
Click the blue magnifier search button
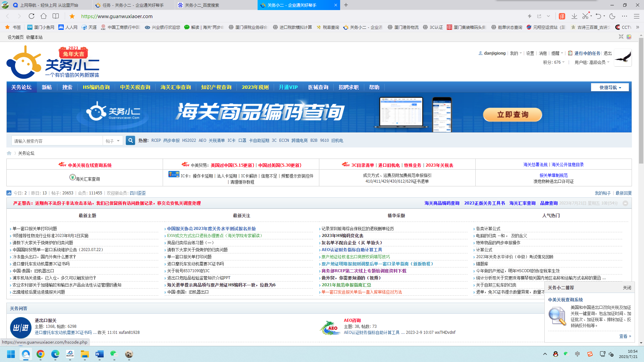coord(130,140)
